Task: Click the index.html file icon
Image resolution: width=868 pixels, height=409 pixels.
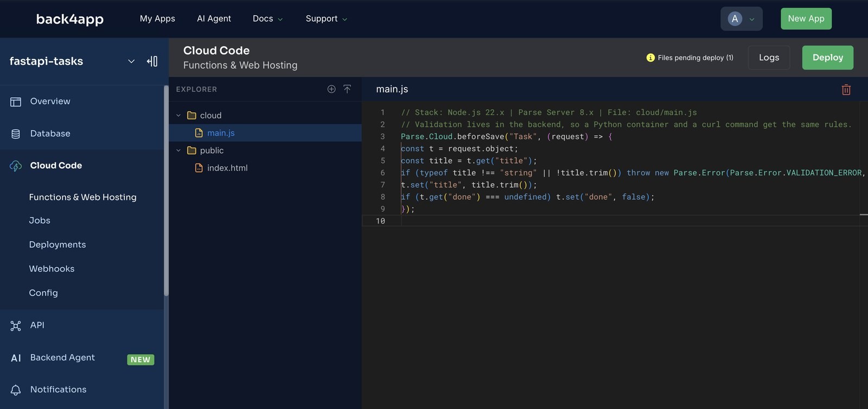Action: [x=199, y=168]
